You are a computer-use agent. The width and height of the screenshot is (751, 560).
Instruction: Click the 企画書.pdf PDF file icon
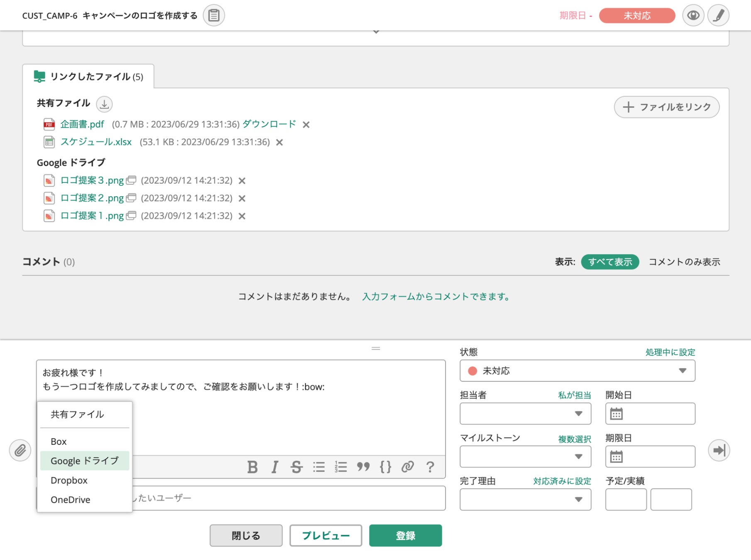point(49,124)
